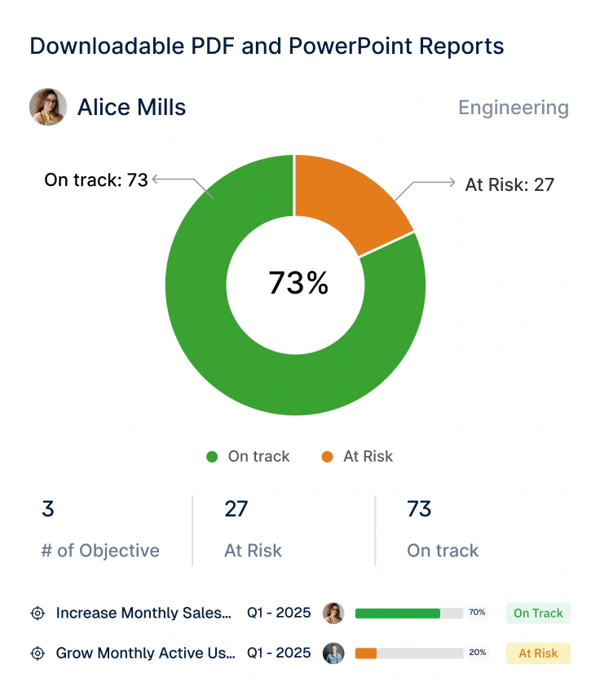The image size is (600, 700).
Task: Click Alice Mills profile avatar
Action: tap(48, 107)
